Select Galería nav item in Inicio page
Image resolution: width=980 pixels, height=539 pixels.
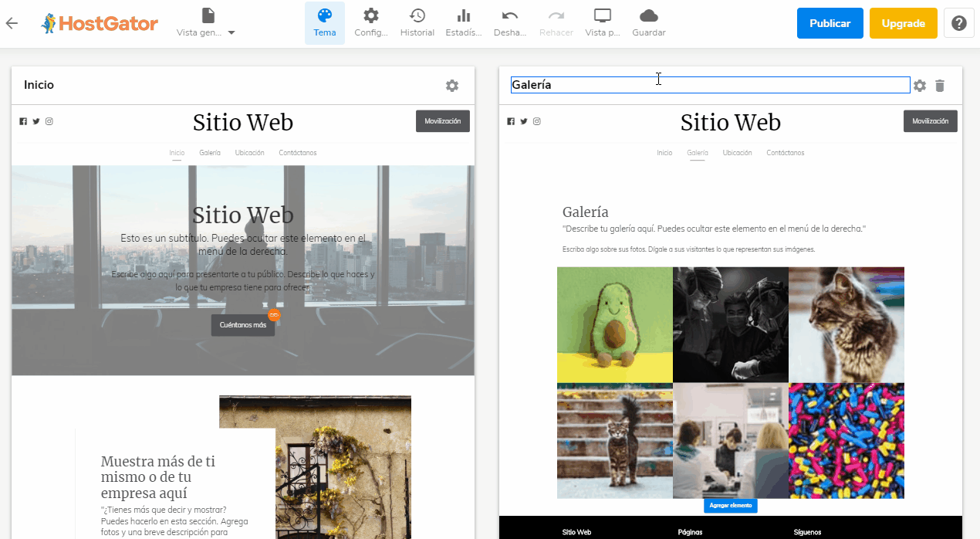pos(210,153)
